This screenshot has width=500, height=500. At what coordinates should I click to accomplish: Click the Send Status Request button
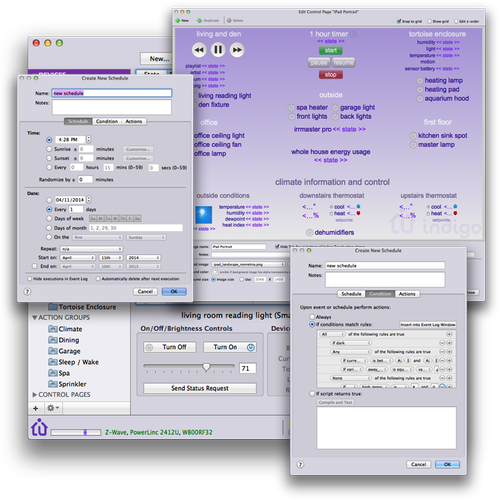click(x=200, y=388)
